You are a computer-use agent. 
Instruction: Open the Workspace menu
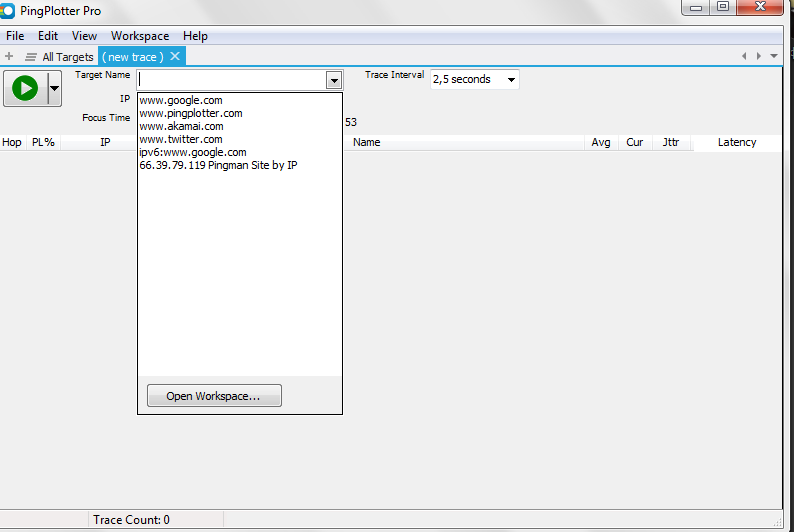pos(140,36)
